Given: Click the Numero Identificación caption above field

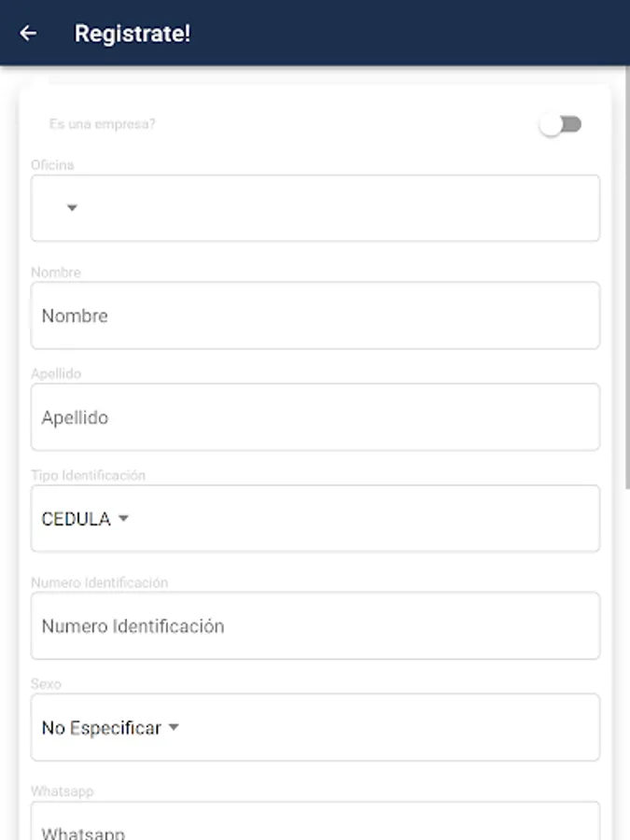Looking at the screenshot, I should point(99,582).
